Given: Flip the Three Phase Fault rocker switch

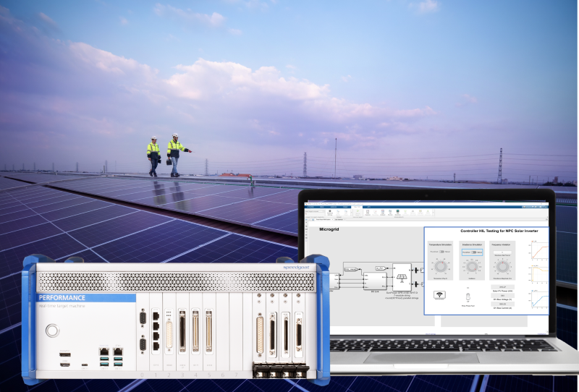Looking at the screenshot, I should (468, 297).
